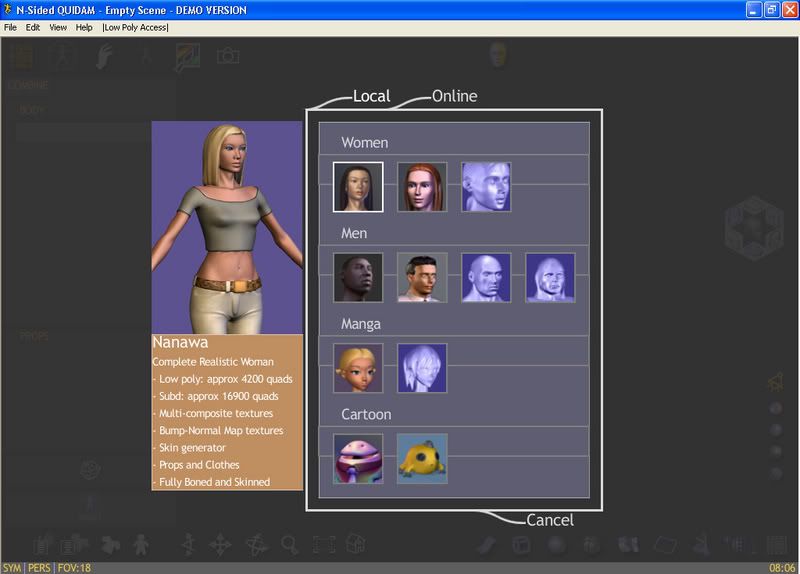The image size is (800, 574).
Task: Restore the QUIDAM window size
Action: [771, 10]
